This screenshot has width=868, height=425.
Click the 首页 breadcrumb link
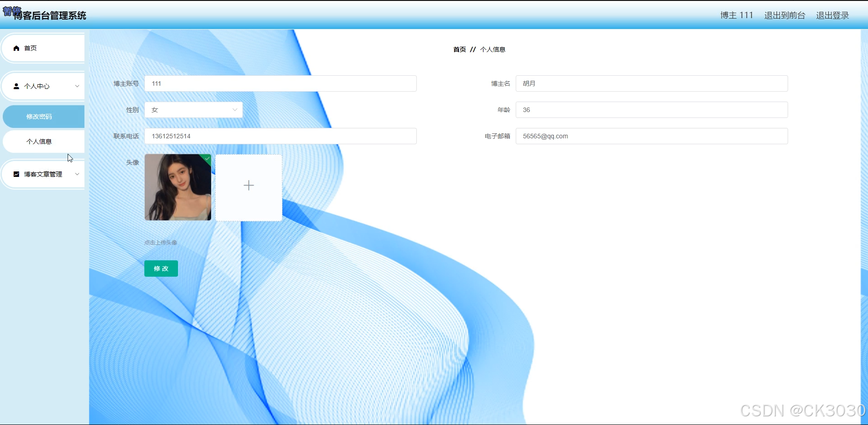pyautogui.click(x=459, y=49)
